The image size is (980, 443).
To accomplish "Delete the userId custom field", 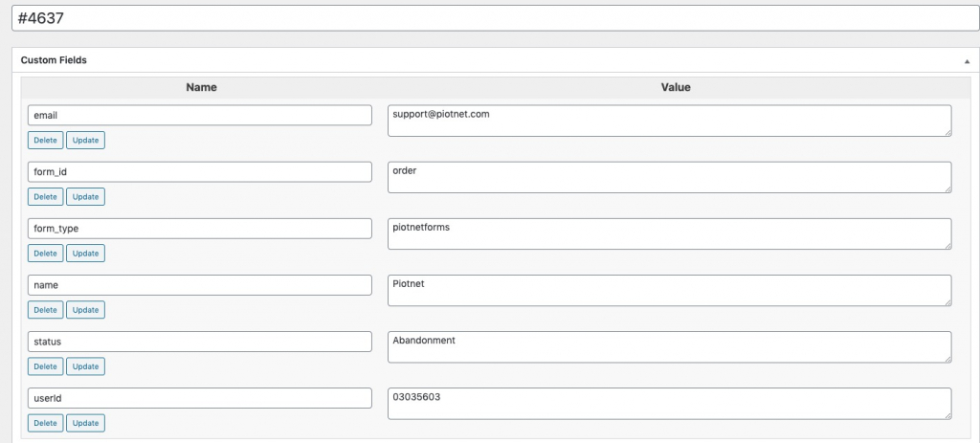I will [x=45, y=423].
